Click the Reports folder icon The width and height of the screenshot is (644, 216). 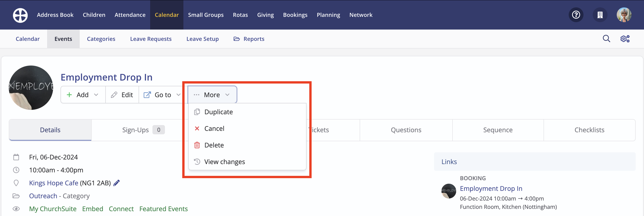coord(237,39)
